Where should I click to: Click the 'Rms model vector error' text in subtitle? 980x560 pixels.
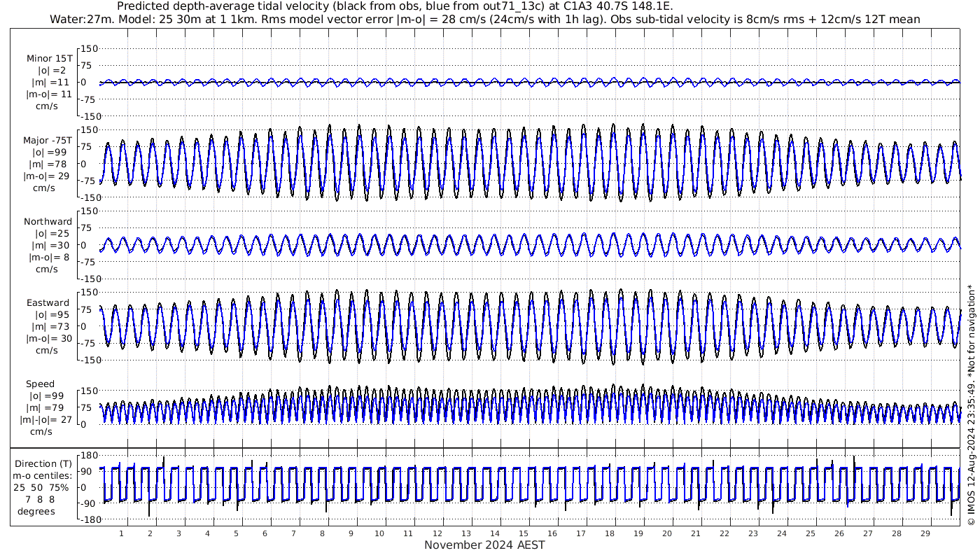click(x=327, y=19)
